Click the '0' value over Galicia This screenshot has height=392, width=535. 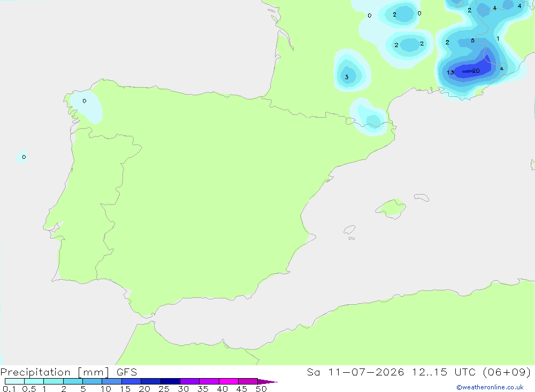(85, 101)
